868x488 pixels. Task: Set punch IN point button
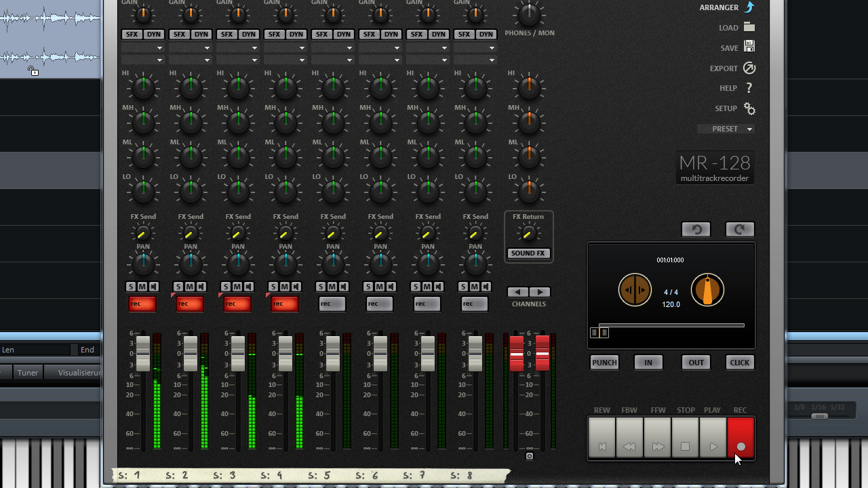coord(648,363)
